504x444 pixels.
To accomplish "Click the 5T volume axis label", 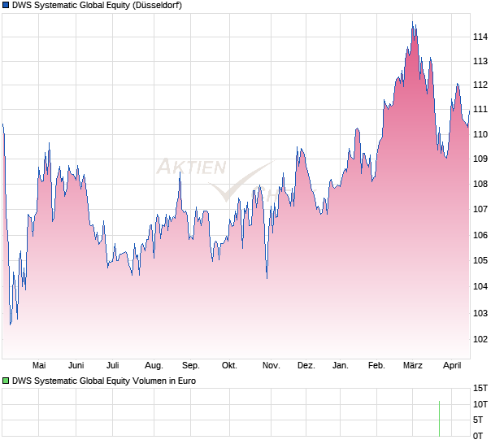I will coord(478,420).
